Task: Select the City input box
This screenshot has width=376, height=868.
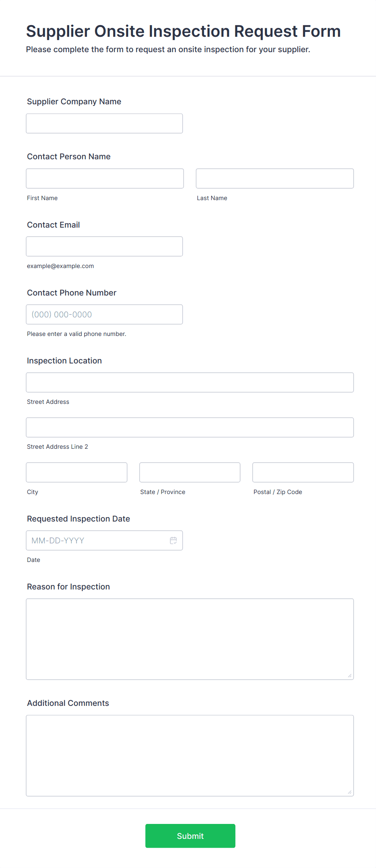Action: (77, 472)
